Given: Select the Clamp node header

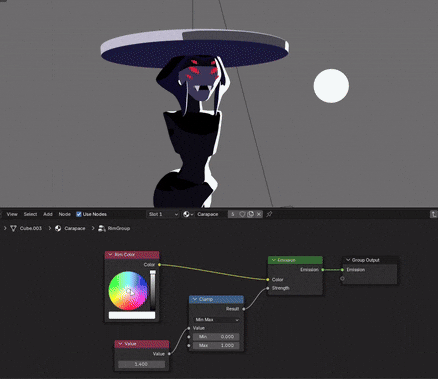Looking at the screenshot, I should [x=216, y=299].
